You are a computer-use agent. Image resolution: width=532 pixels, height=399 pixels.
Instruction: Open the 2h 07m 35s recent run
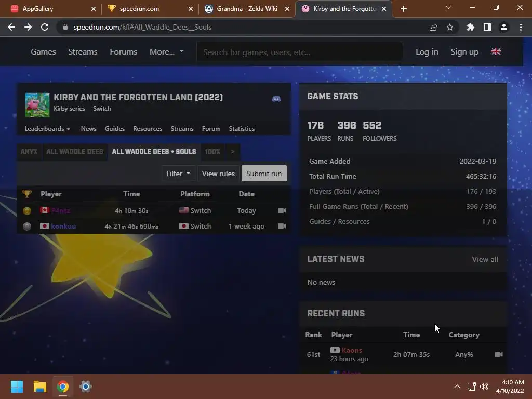pyautogui.click(x=411, y=354)
